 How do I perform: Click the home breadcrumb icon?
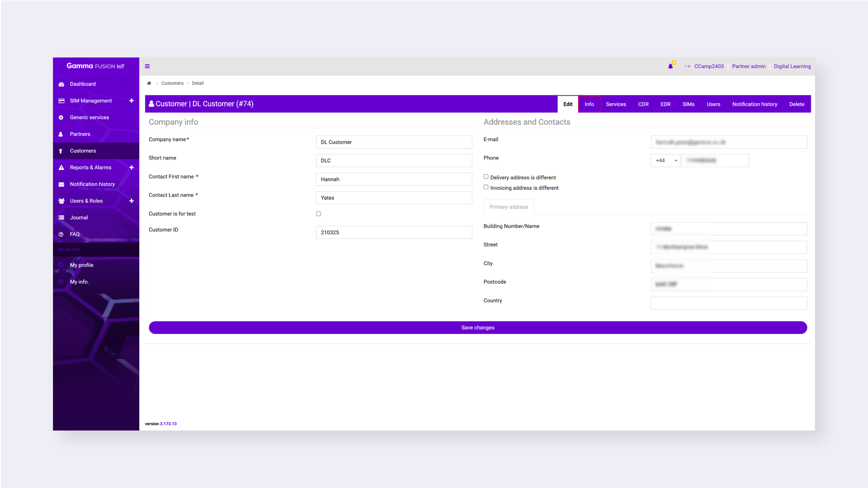[x=149, y=83]
